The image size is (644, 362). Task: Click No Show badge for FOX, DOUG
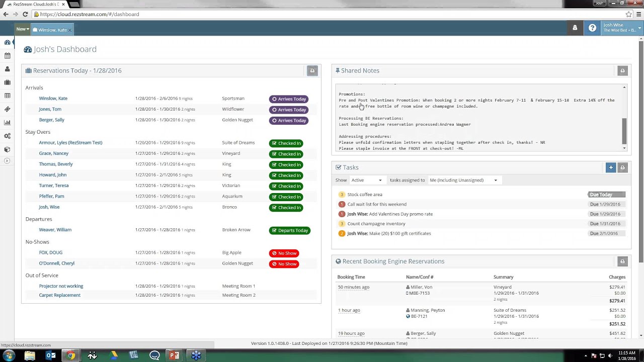coord(284,253)
